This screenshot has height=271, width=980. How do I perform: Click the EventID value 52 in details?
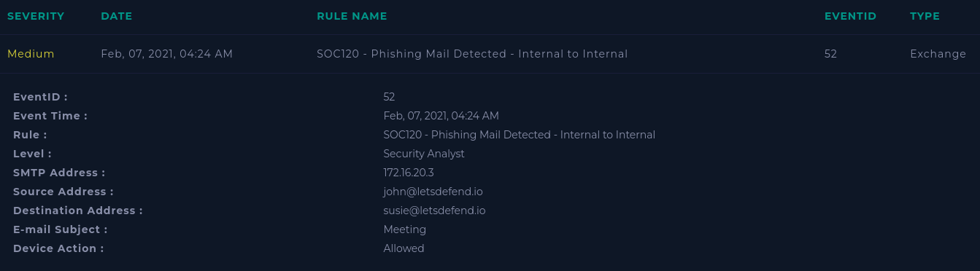point(389,97)
